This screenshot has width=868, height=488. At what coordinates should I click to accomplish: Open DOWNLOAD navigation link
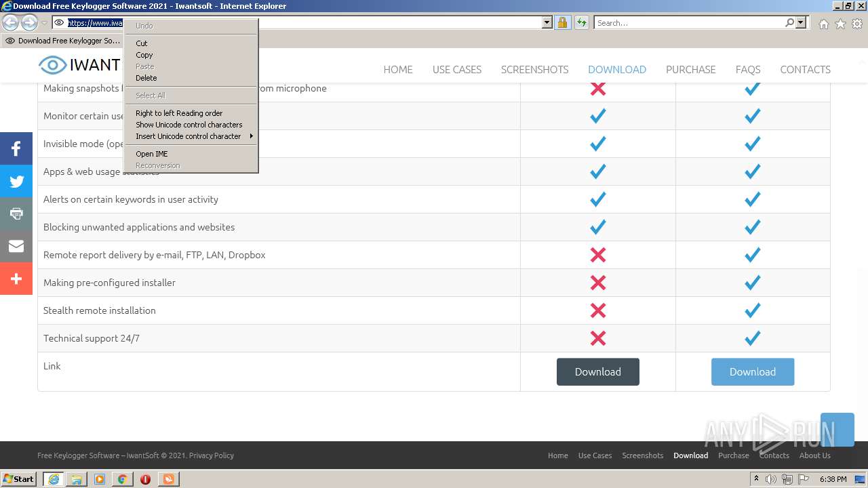pos(617,69)
